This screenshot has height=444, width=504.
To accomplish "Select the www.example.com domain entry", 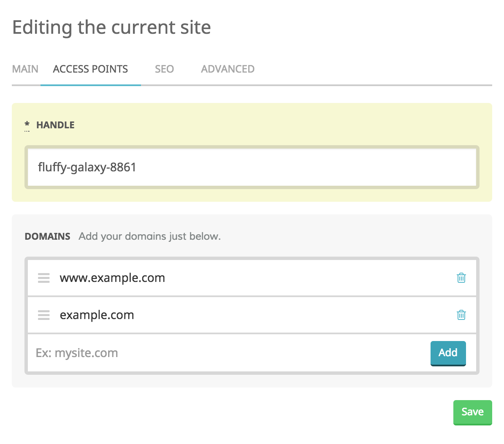I will pos(112,278).
